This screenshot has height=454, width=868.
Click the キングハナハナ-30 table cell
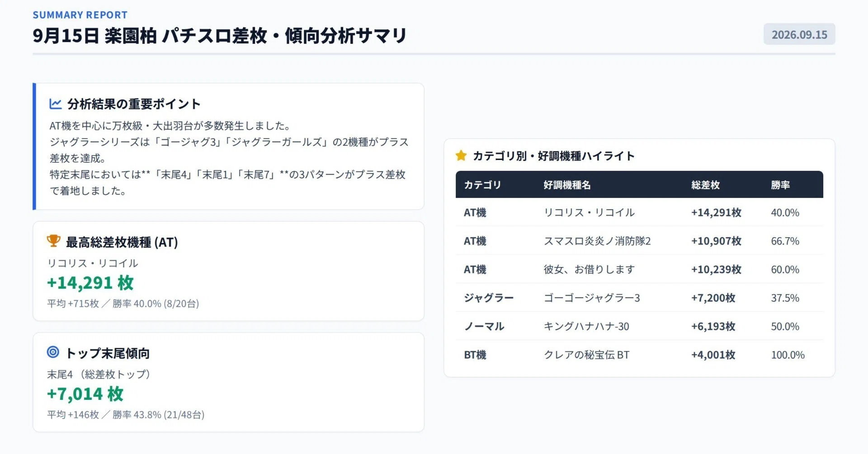pyautogui.click(x=586, y=326)
